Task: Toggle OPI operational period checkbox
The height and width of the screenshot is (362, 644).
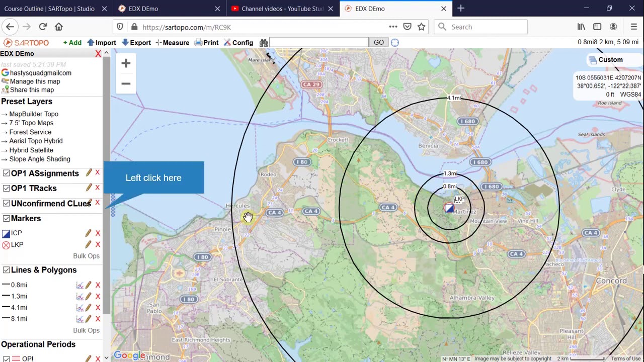Action: click(6, 358)
